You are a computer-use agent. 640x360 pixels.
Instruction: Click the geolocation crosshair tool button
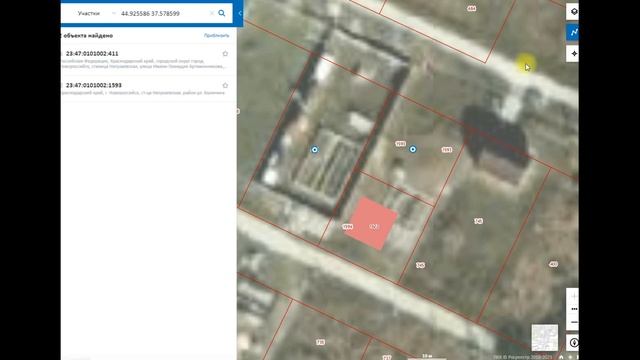(x=572, y=53)
